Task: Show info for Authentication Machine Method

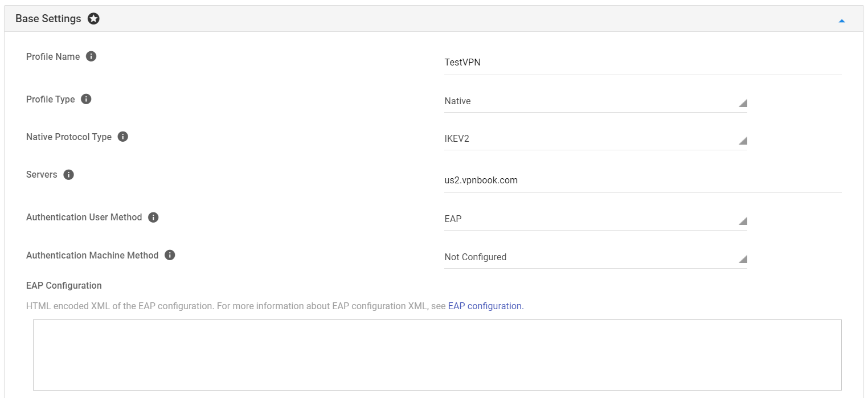Action: (170, 255)
